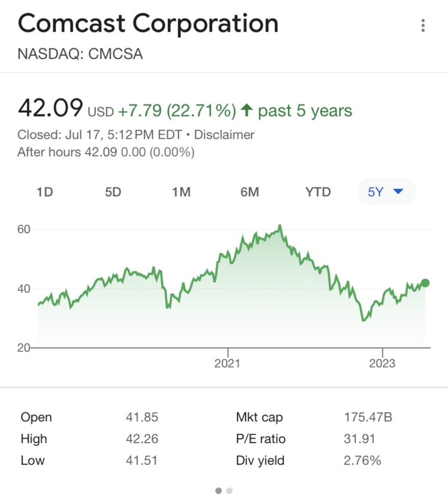Viewport: 448px width, 494px height.
Task: Click the P/E ratio value 31.91
Action: (359, 439)
